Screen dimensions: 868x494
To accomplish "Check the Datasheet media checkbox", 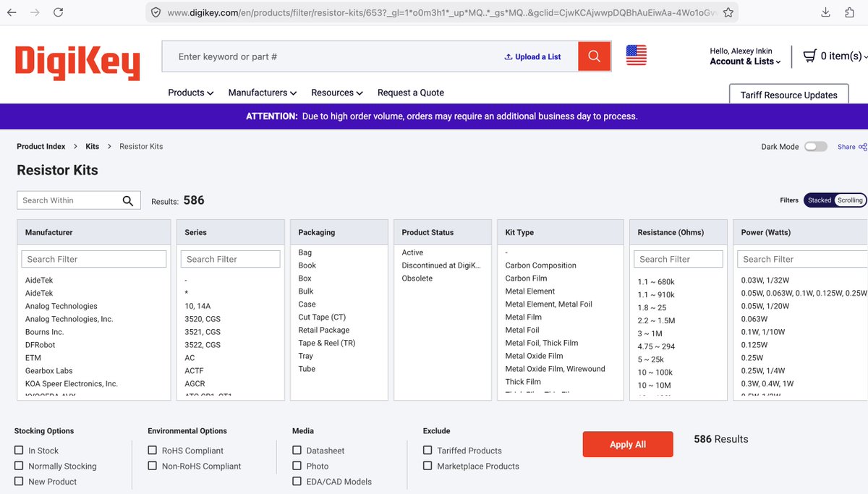I will pos(297,450).
